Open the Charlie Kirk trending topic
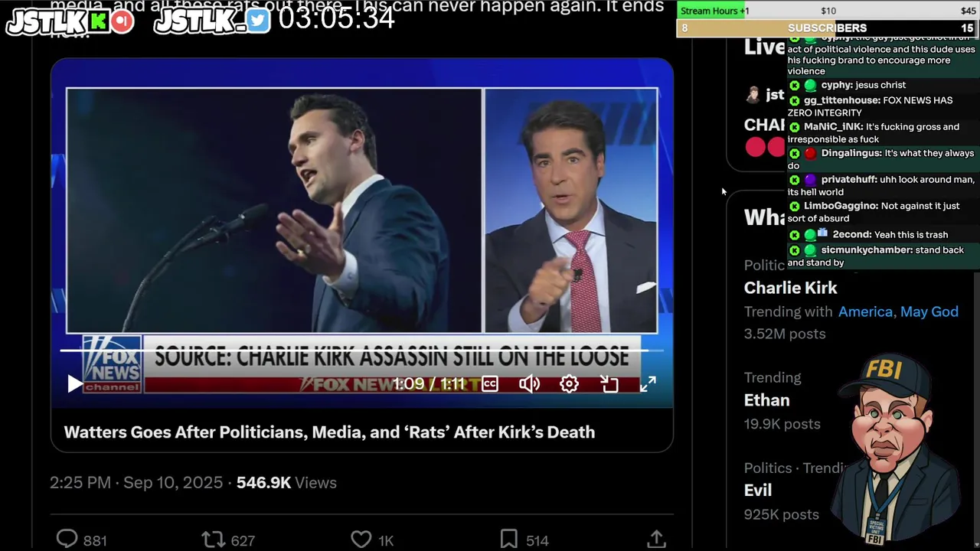Viewport: 980px width, 551px height. [x=791, y=288]
